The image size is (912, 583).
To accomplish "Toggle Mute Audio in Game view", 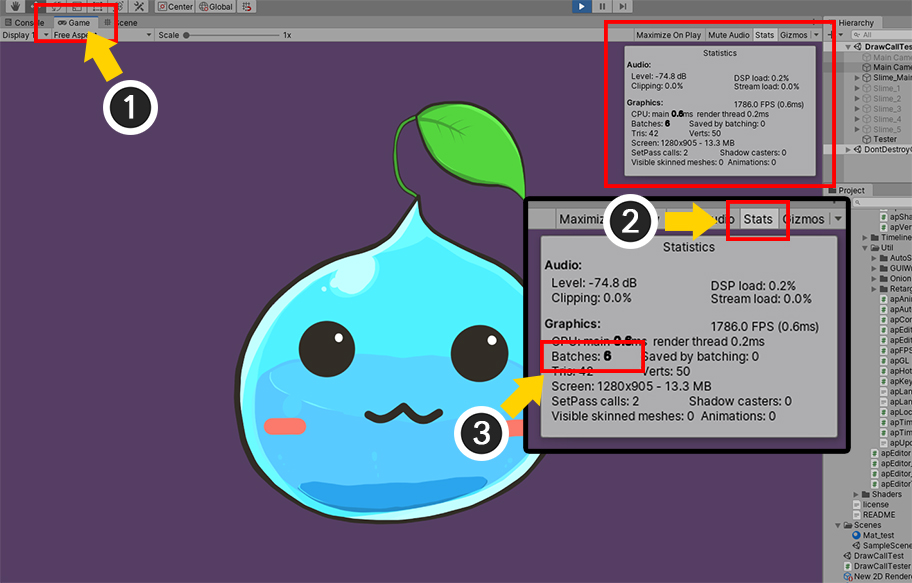I will click(x=729, y=35).
